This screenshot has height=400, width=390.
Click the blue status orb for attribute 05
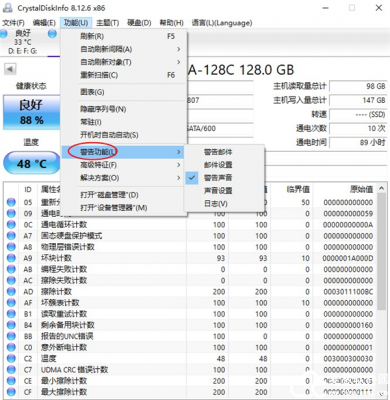(11, 202)
